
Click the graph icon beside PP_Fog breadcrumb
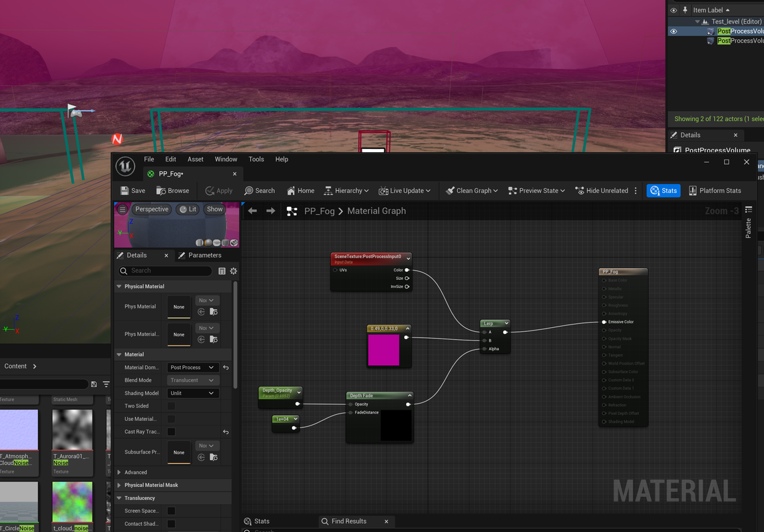[x=292, y=211]
